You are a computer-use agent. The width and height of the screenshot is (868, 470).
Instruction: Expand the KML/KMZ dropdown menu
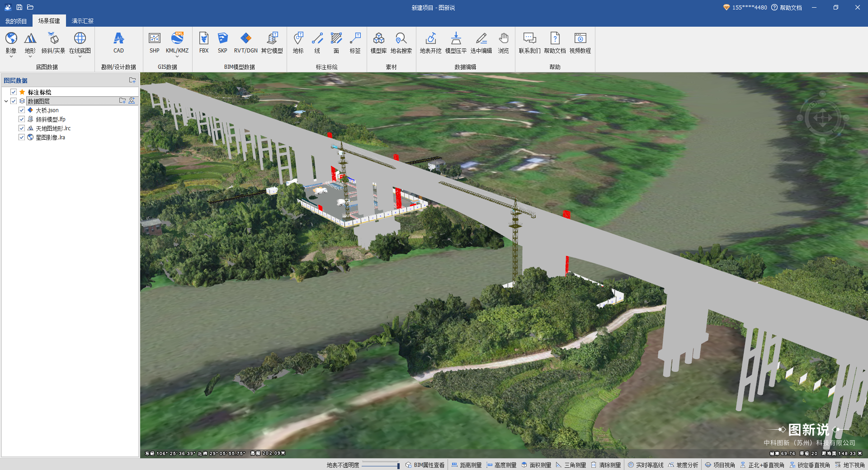[177, 57]
